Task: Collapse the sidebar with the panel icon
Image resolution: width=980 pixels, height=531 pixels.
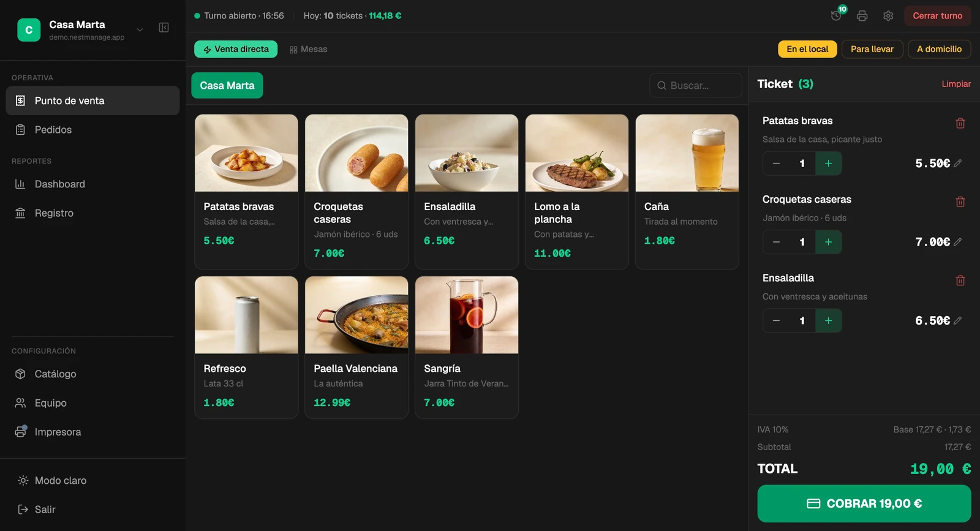Action: (x=164, y=28)
